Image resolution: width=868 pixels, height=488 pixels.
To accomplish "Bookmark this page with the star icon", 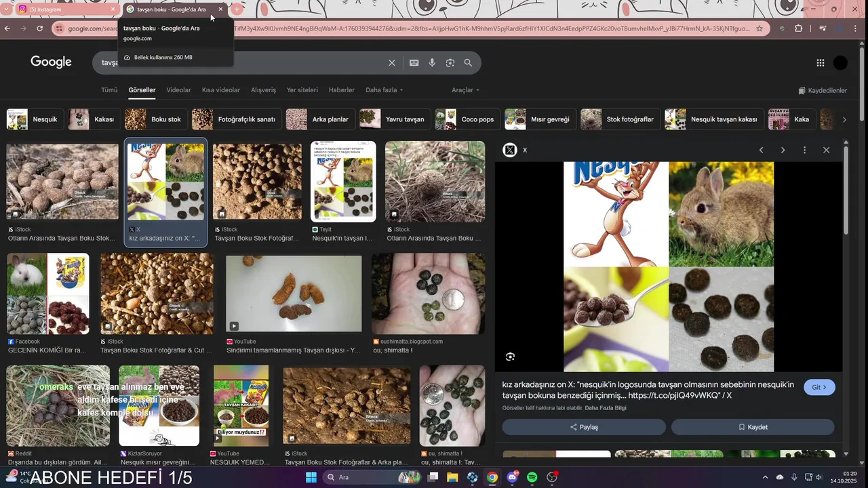I will [759, 28].
